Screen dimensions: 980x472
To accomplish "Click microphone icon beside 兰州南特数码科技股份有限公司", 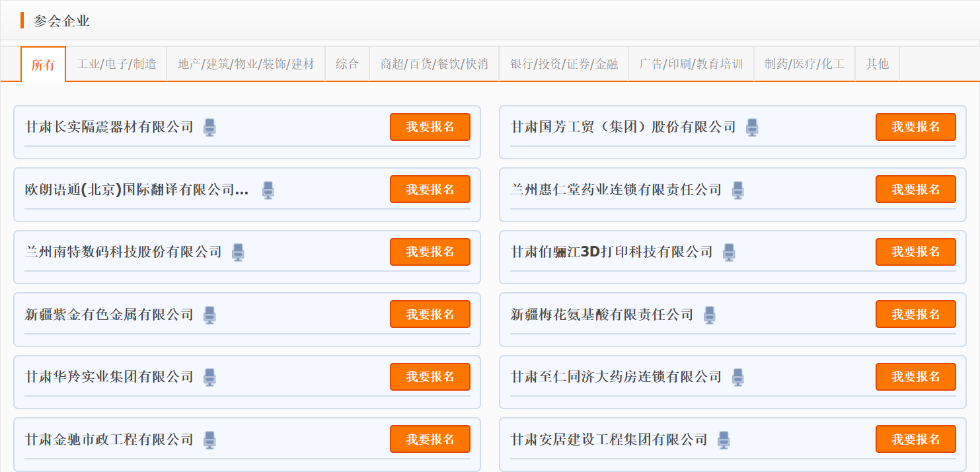I will tap(239, 252).
